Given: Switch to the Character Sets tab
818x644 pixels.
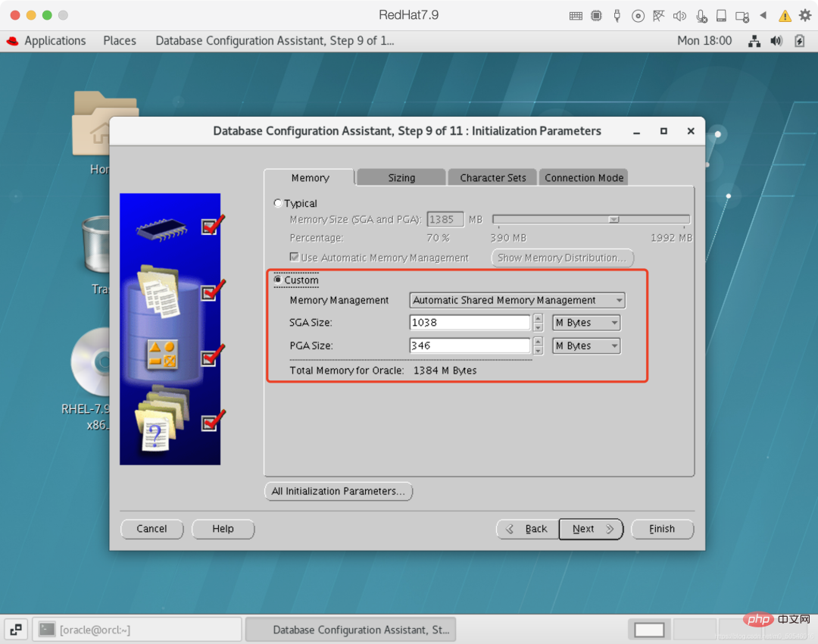Looking at the screenshot, I should [x=492, y=178].
